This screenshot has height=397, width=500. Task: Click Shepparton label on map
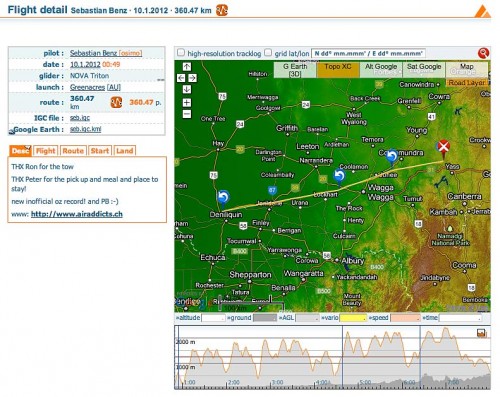(x=250, y=275)
